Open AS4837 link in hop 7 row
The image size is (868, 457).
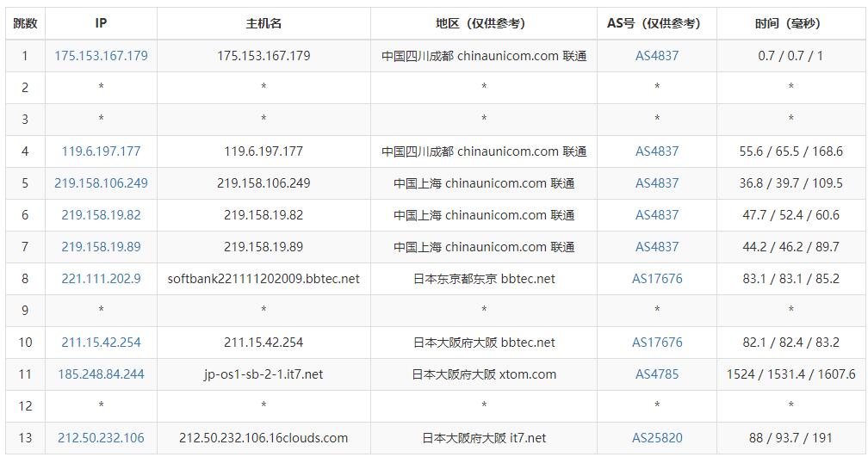(656, 247)
